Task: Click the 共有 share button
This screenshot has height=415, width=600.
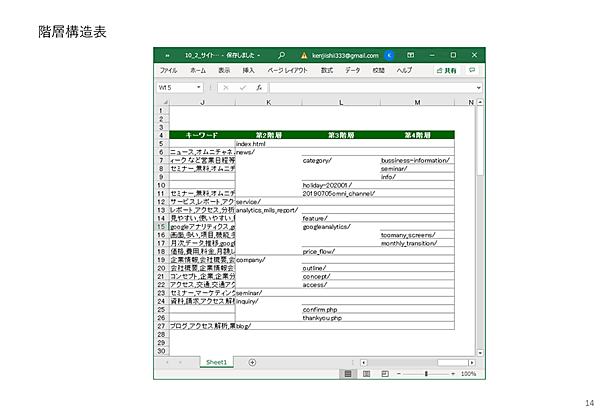Action: [446, 71]
